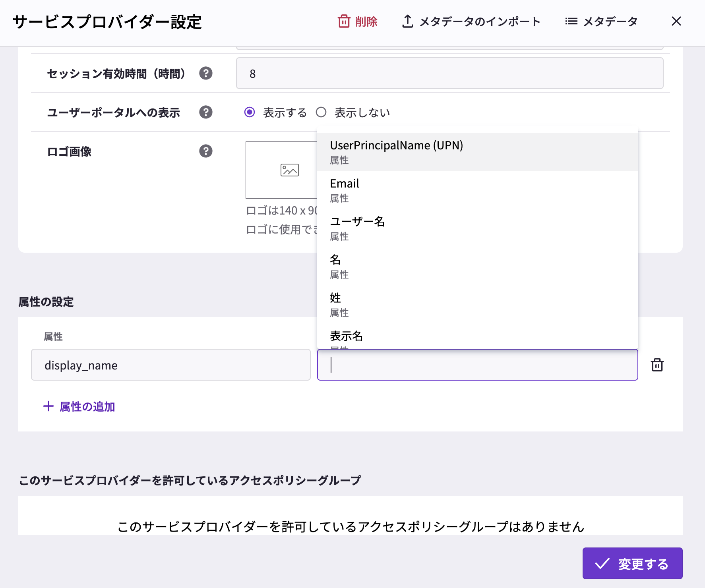The image size is (705, 588).
Task: Click the metadata import upload icon
Action: coord(407,21)
